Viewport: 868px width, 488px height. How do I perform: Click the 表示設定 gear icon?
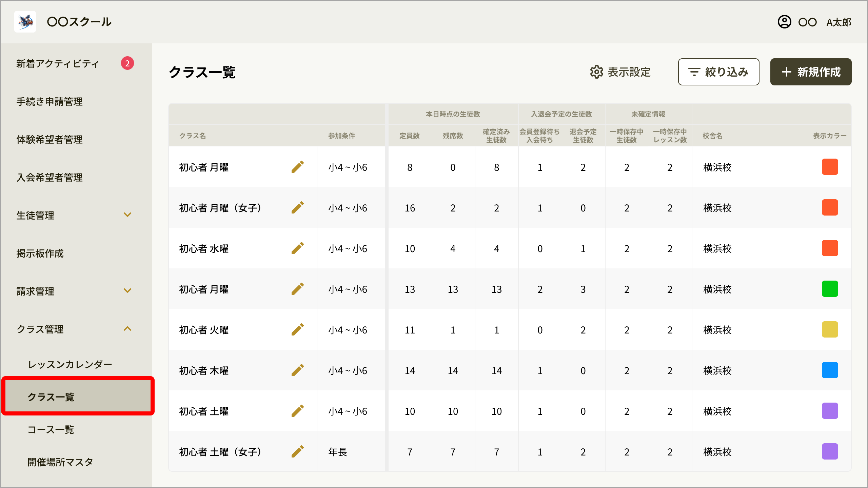coord(597,72)
